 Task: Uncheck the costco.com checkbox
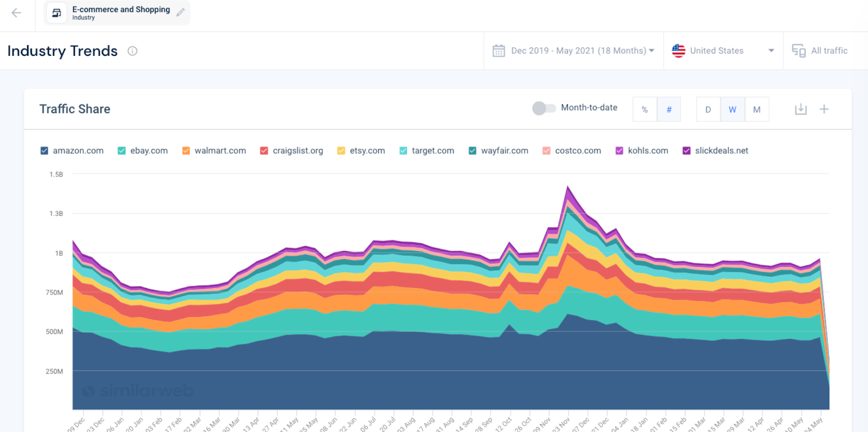pyautogui.click(x=546, y=151)
